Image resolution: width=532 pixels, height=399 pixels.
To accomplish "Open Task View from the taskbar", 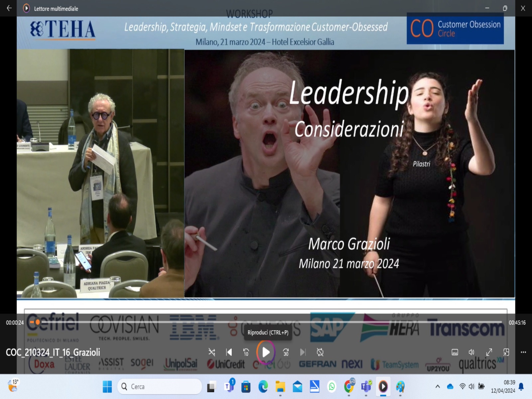I will [x=211, y=387].
